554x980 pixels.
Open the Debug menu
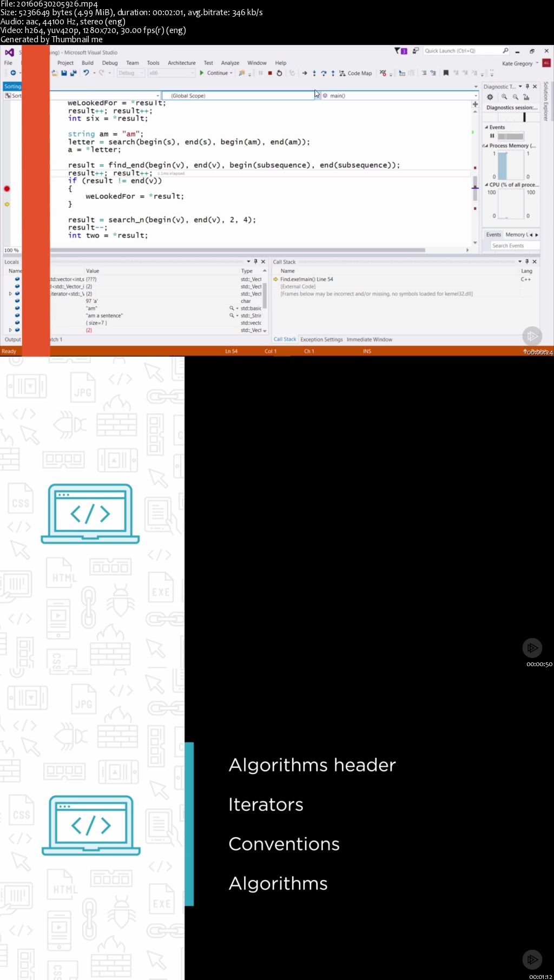pos(110,63)
